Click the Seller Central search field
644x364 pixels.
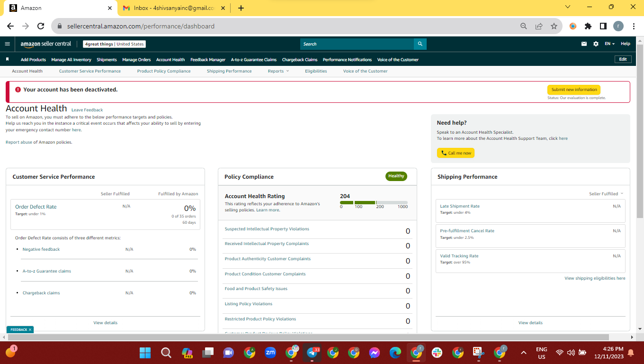point(357,44)
